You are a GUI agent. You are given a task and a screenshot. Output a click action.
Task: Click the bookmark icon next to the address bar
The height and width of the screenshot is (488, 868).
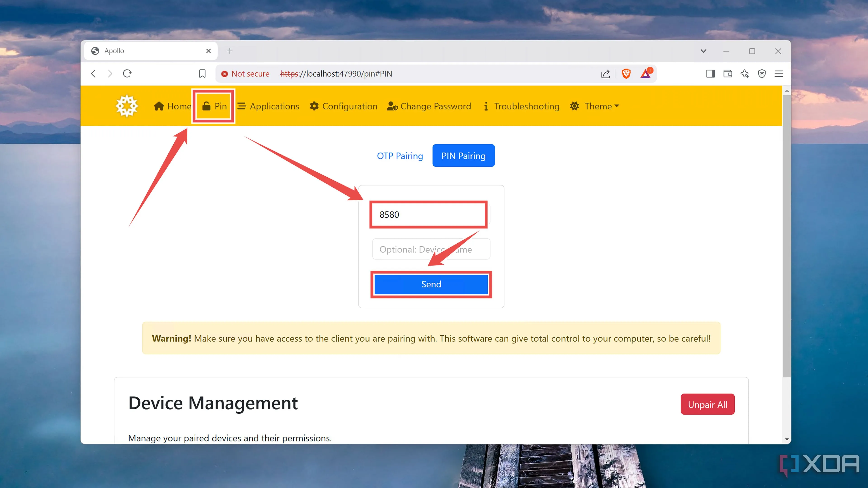click(x=202, y=73)
